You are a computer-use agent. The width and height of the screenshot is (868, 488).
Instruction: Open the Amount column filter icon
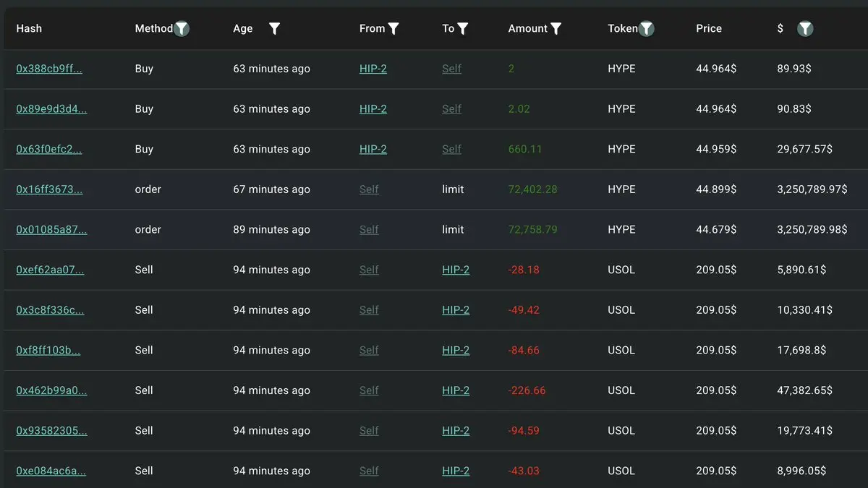coord(556,29)
